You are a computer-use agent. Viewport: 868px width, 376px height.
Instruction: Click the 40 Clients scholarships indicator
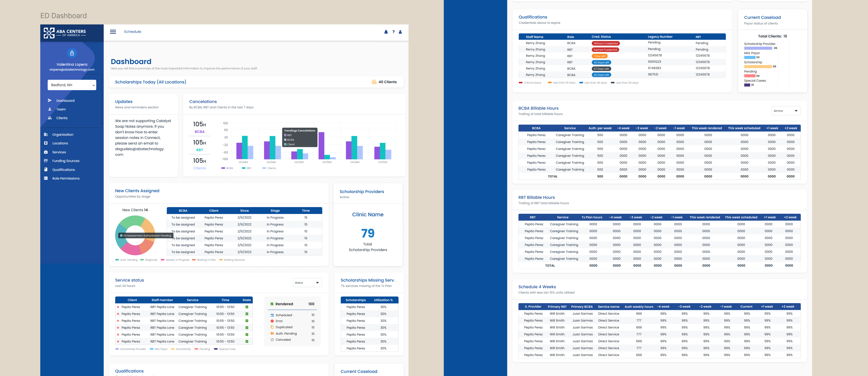[384, 82]
